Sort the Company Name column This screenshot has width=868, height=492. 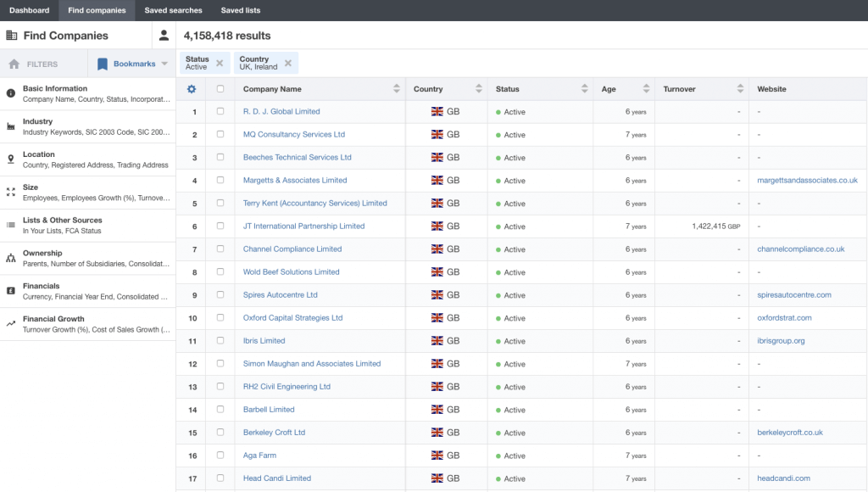point(395,88)
